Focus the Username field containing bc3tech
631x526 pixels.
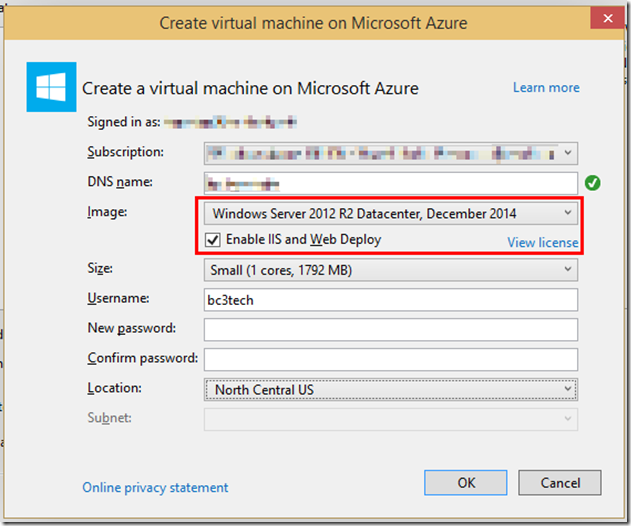pos(391,300)
